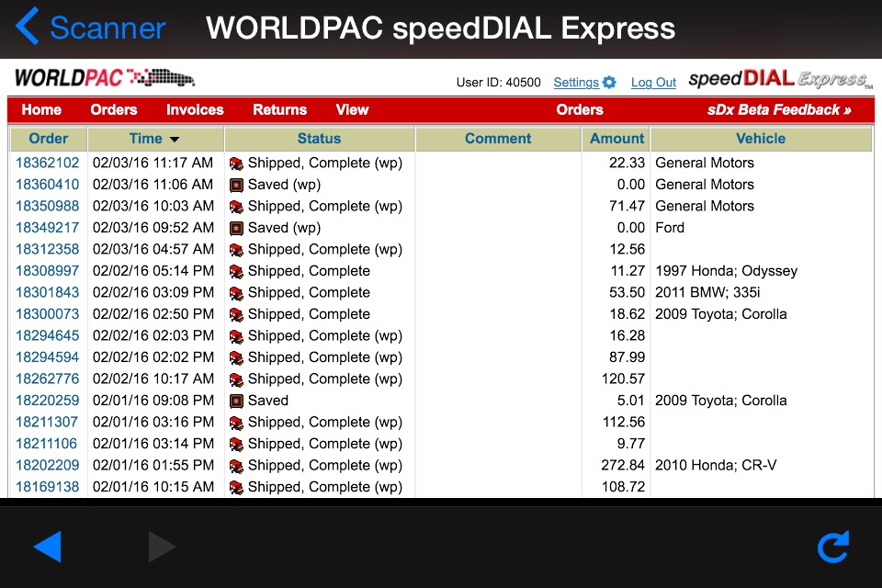Open order 18211307

point(47,422)
